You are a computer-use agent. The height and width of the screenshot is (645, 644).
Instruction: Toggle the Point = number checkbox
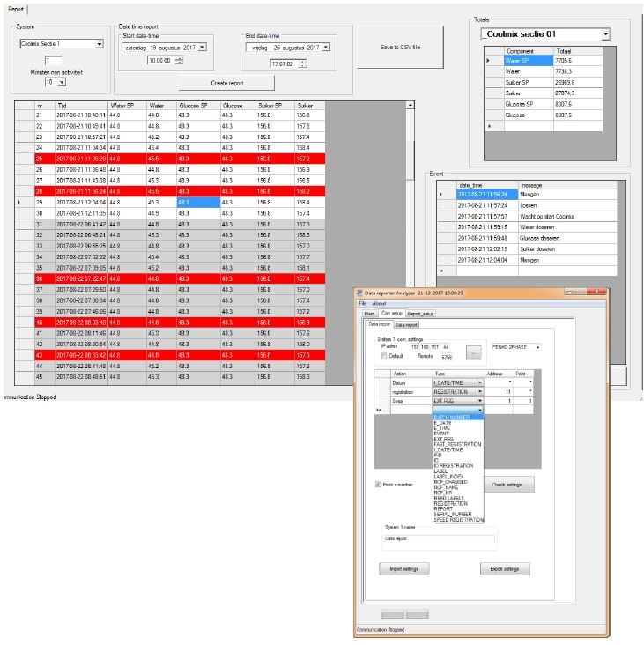(x=378, y=485)
